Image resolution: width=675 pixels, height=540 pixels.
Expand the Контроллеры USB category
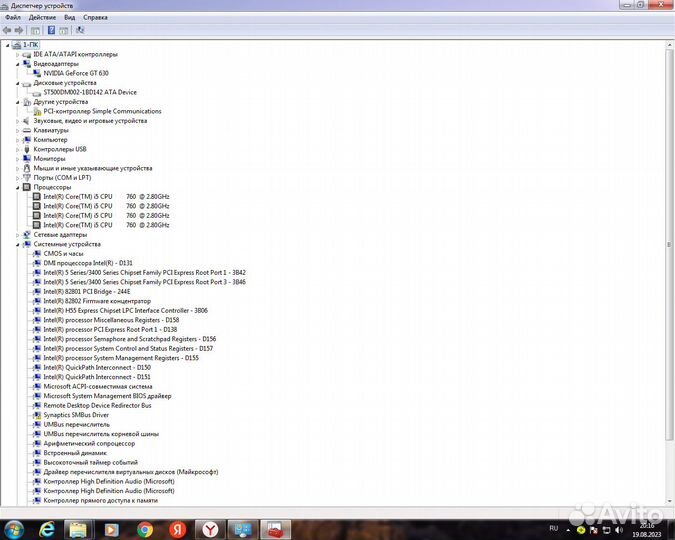[18, 149]
